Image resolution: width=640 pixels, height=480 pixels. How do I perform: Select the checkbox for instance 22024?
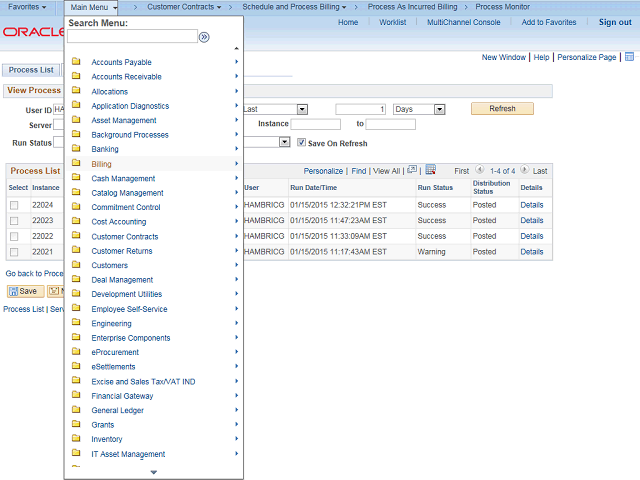pos(14,205)
